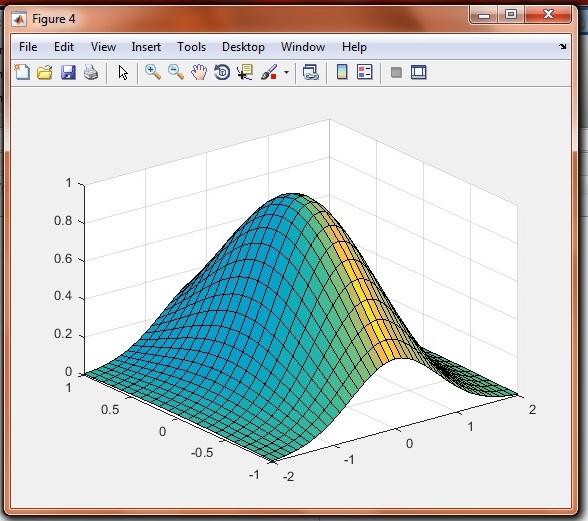Toggle the Data Cursor tool
This screenshot has height=521, width=588.
(x=245, y=72)
